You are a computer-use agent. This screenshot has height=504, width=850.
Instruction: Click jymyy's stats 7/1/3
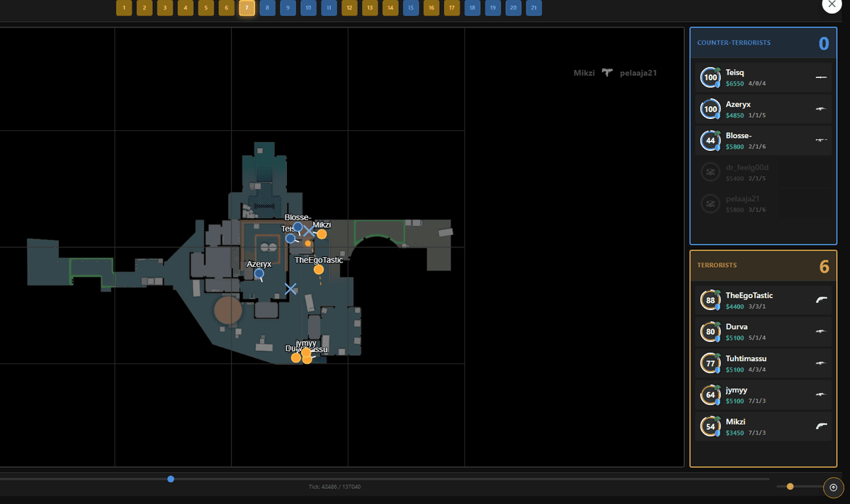point(757,401)
